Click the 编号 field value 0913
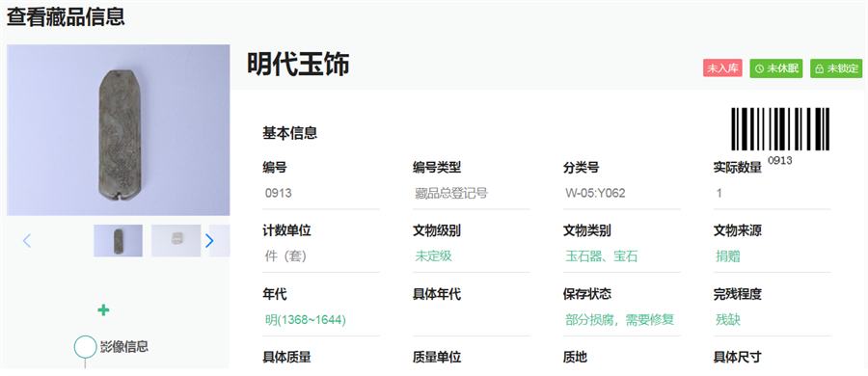The width and height of the screenshot is (868, 376). tap(279, 193)
